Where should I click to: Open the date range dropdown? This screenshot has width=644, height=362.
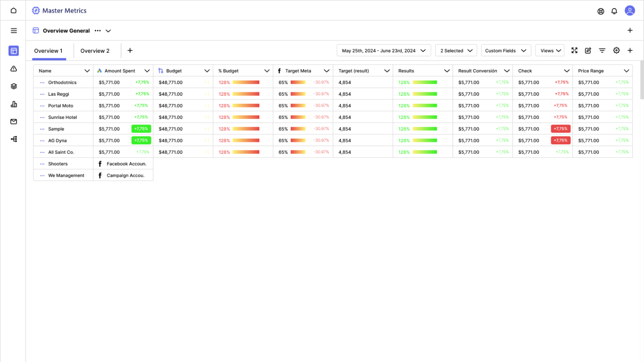click(x=383, y=50)
